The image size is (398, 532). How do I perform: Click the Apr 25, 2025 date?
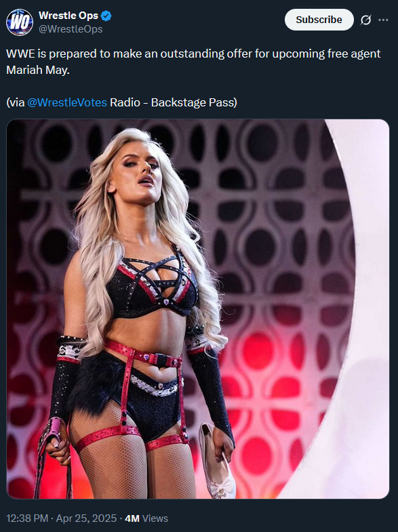[x=86, y=518]
